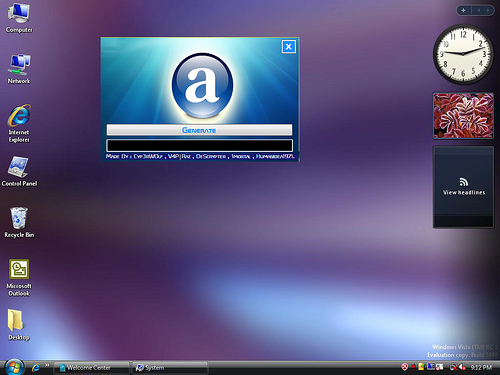Viewport: 500px width, 375px height.
Task: Click View headlines in feed gadget
Action: (x=464, y=192)
